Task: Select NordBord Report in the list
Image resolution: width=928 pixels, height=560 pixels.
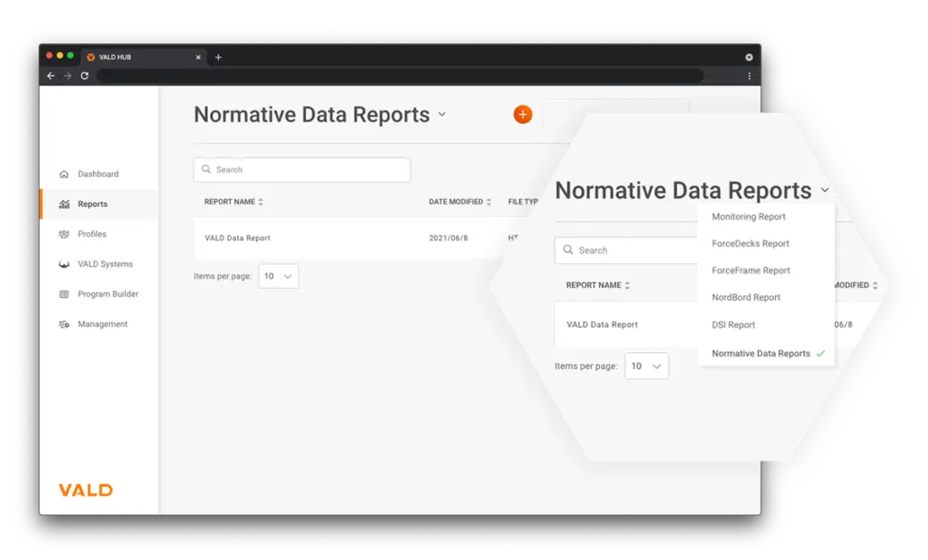Action: pyautogui.click(x=745, y=298)
